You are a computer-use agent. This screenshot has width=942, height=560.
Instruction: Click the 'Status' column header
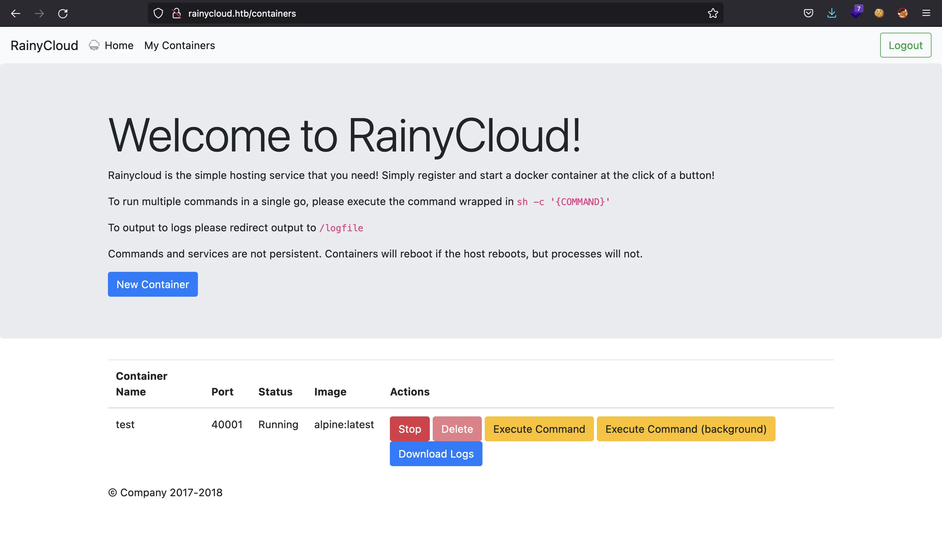pos(275,392)
